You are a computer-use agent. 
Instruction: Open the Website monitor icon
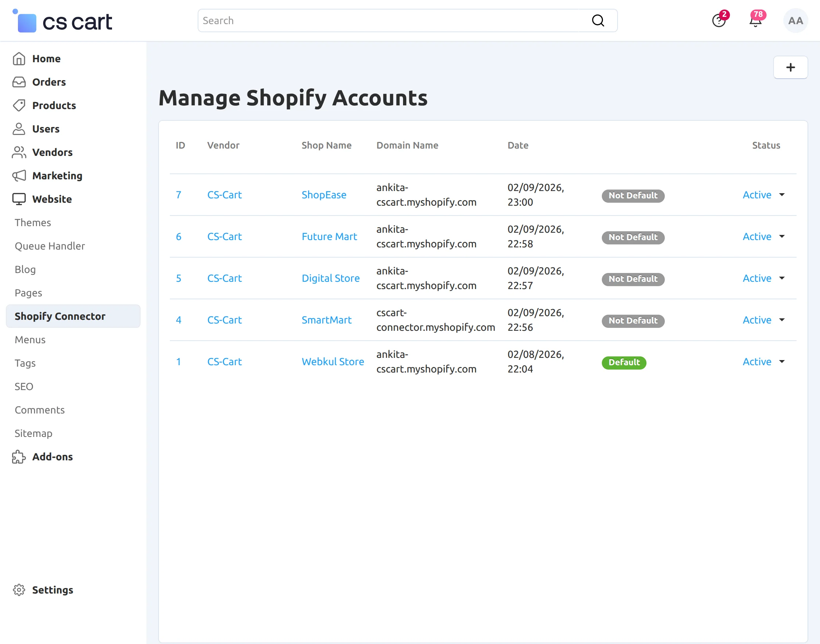click(x=19, y=199)
